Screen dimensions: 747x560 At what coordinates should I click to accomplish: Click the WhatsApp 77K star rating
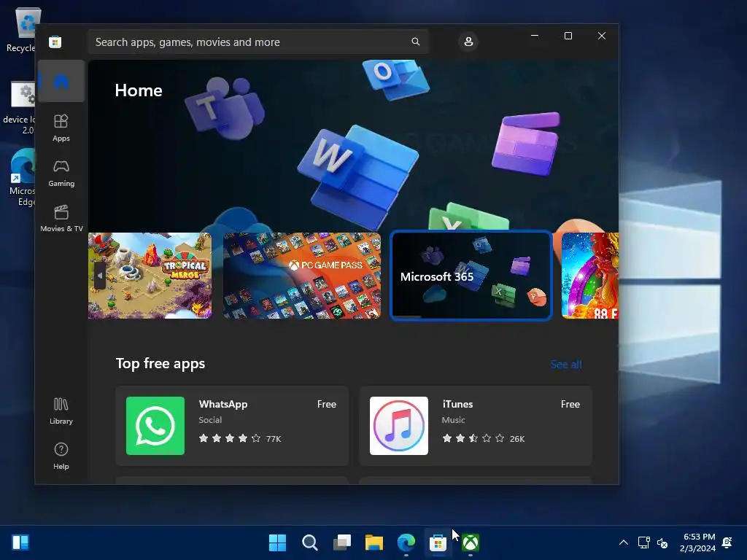click(x=239, y=438)
